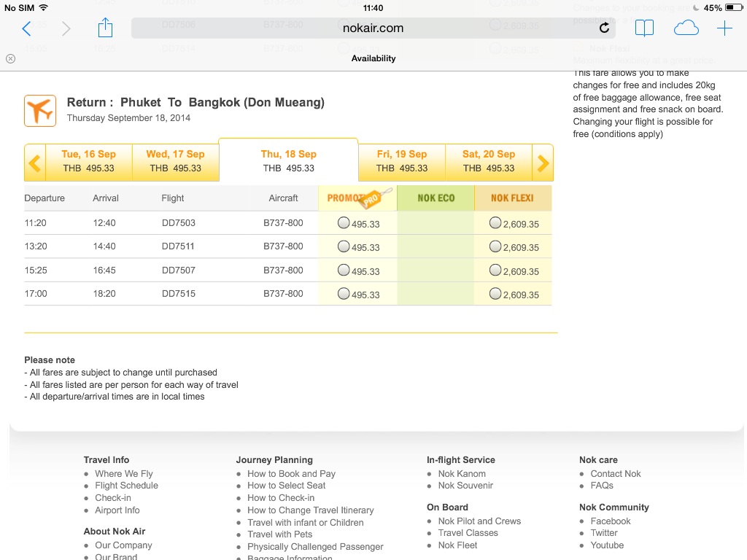Open the Facebook community link
The width and height of the screenshot is (747, 560).
(611, 521)
